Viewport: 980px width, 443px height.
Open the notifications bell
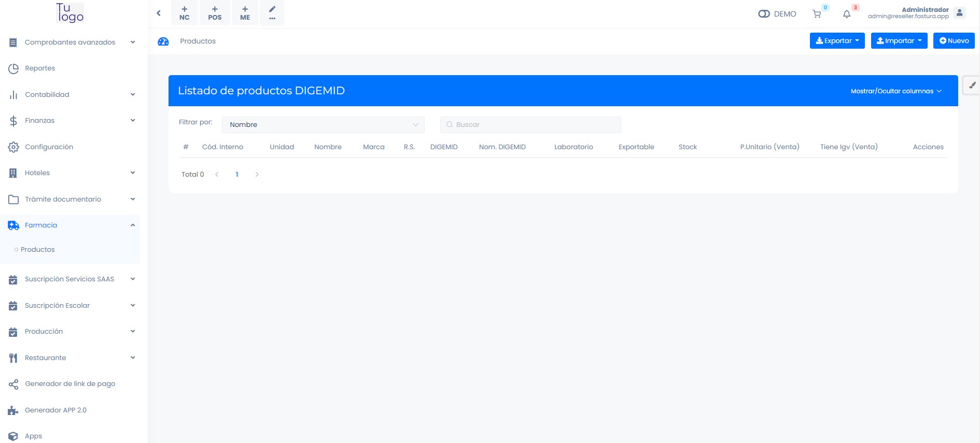tap(847, 15)
